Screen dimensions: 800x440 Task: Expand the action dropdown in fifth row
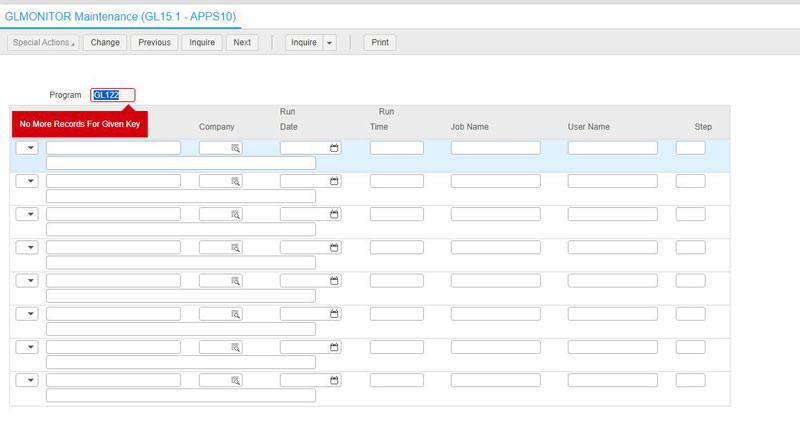[x=27, y=281]
